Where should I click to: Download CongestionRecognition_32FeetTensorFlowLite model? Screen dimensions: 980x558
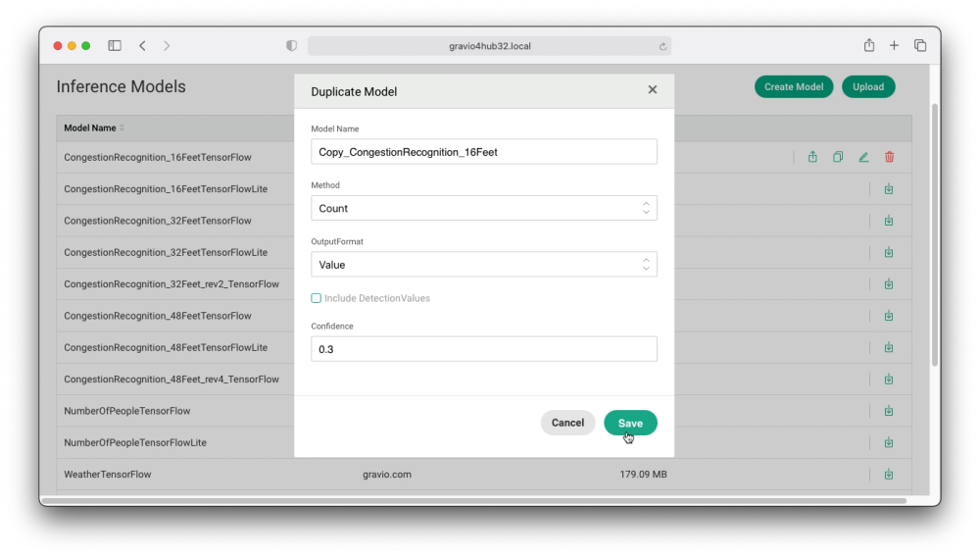[x=889, y=252]
